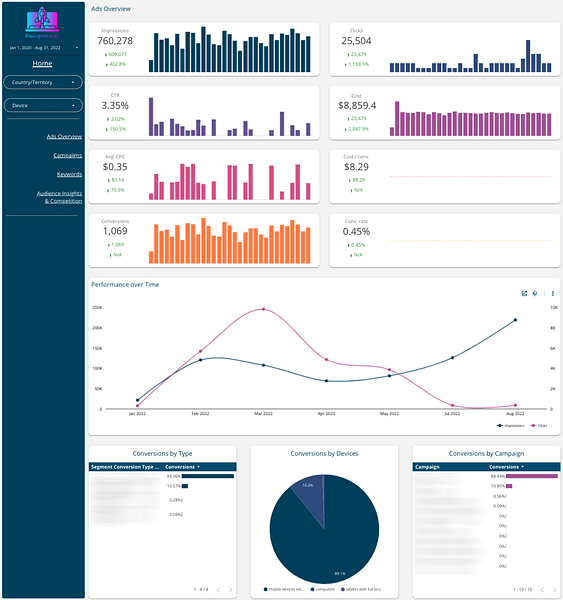Click the Cost bar sparkline chart
The height and width of the screenshot is (600, 563).
coord(471,119)
